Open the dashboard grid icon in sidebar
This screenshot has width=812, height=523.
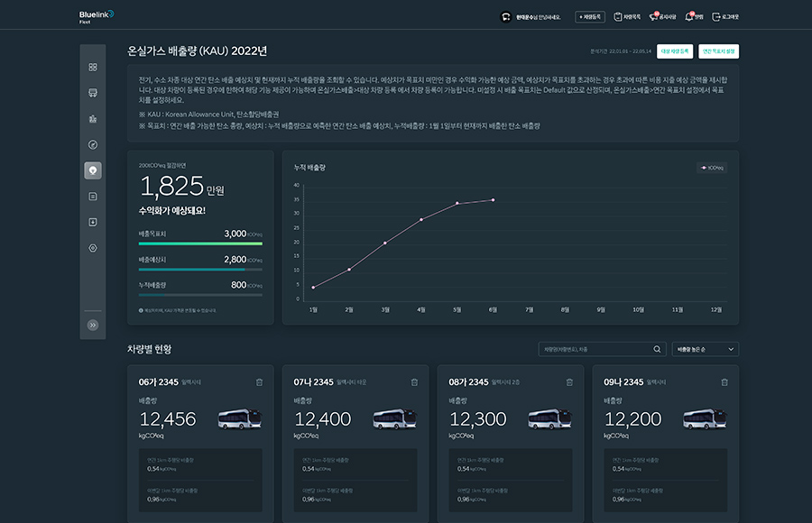(93, 67)
